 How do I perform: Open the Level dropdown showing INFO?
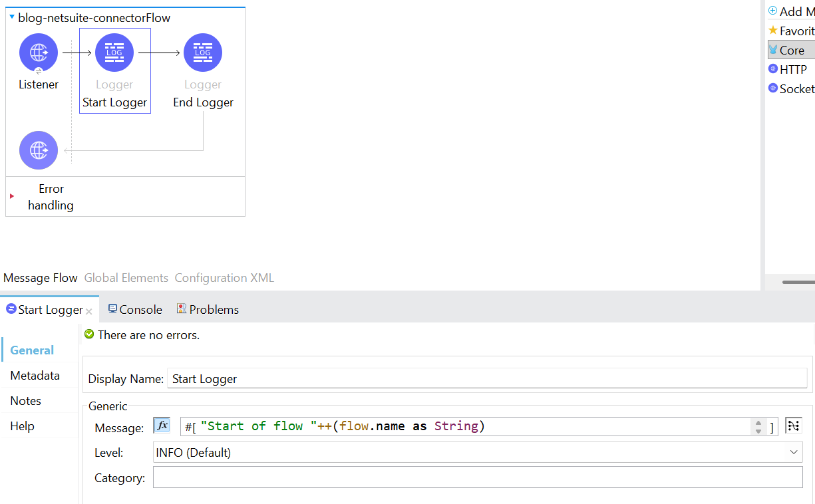pyautogui.click(x=477, y=452)
